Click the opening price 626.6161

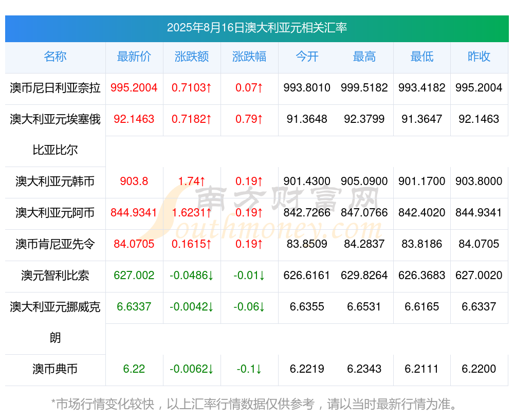(x=307, y=276)
